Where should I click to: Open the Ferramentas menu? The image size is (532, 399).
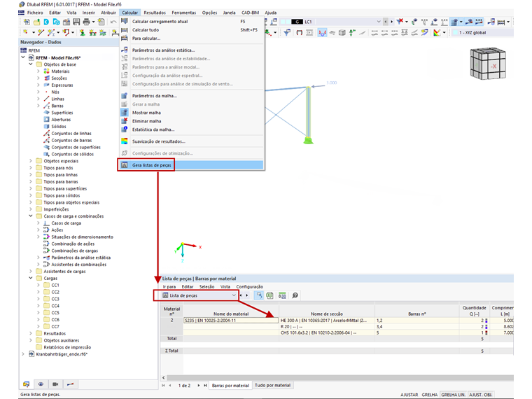pyautogui.click(x=183, y=13)
